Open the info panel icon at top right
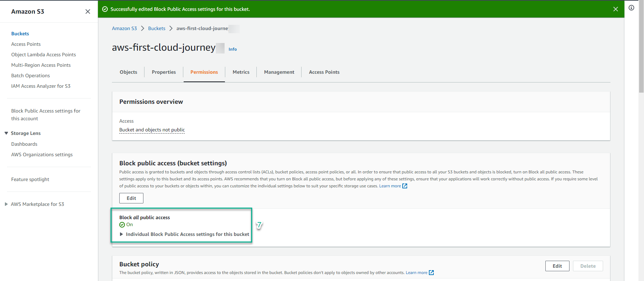The width and height of the screenshot is (644, 281). [x=631, y=8]
